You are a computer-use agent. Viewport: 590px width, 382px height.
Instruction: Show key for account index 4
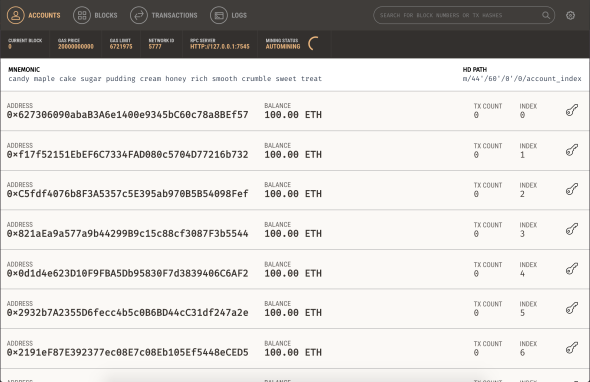click(x=572, y=269)
